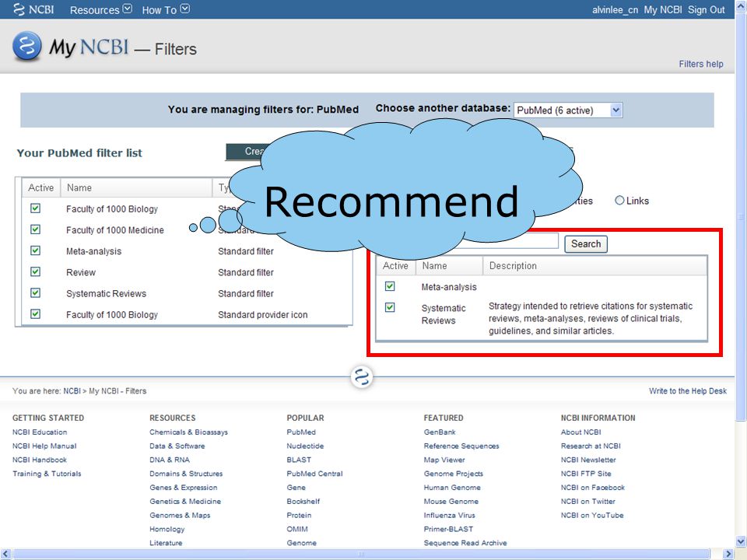Open Reference Sequences link

tap(461, 446)
